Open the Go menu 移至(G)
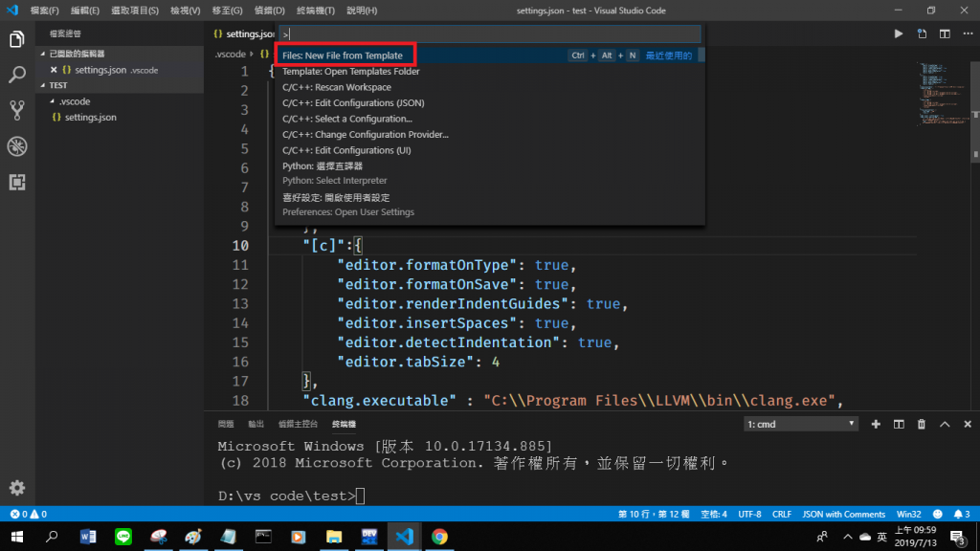Image resolution: width=980 pixels, height=551 pixels. click(x=227, y=11)
